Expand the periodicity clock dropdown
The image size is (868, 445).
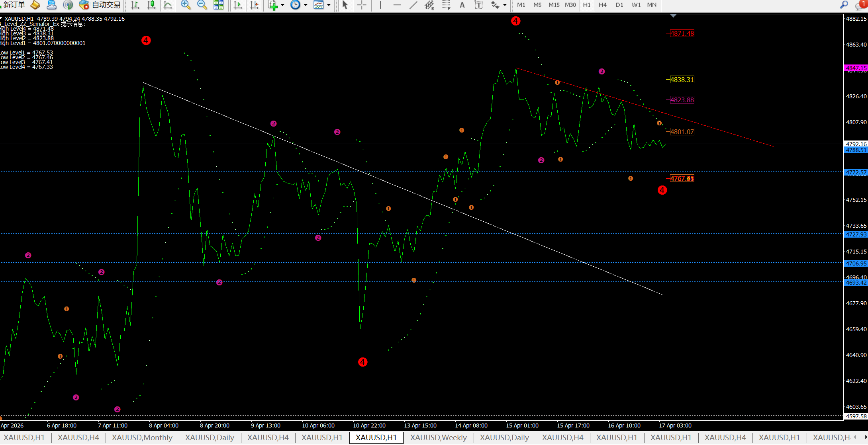[306, 5]
